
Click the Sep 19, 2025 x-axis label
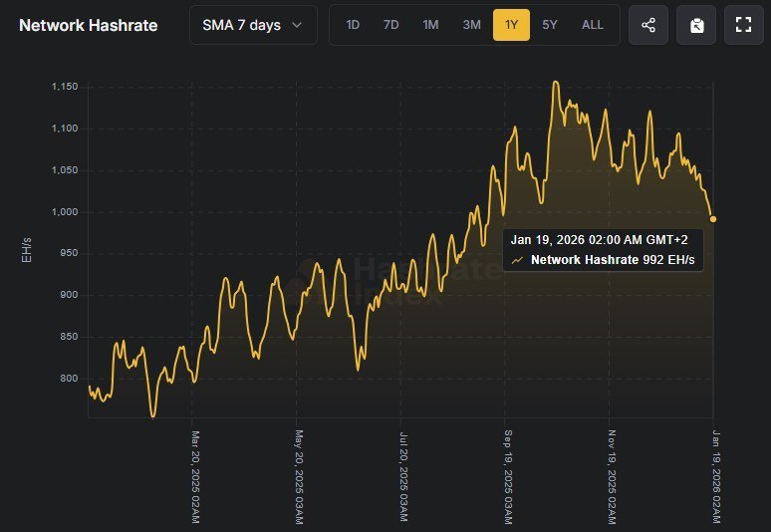(x=507, y=477)
